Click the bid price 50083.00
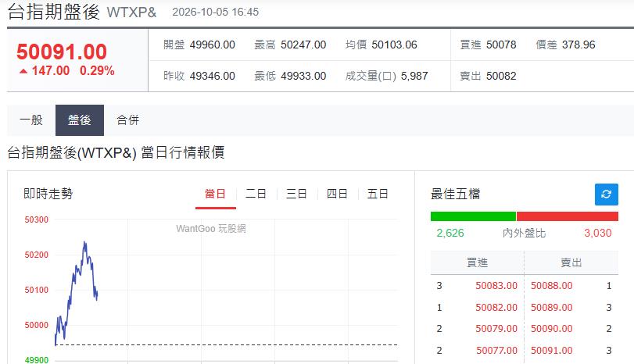The height and width of the screenshot is (364, 634). [496, 286]
